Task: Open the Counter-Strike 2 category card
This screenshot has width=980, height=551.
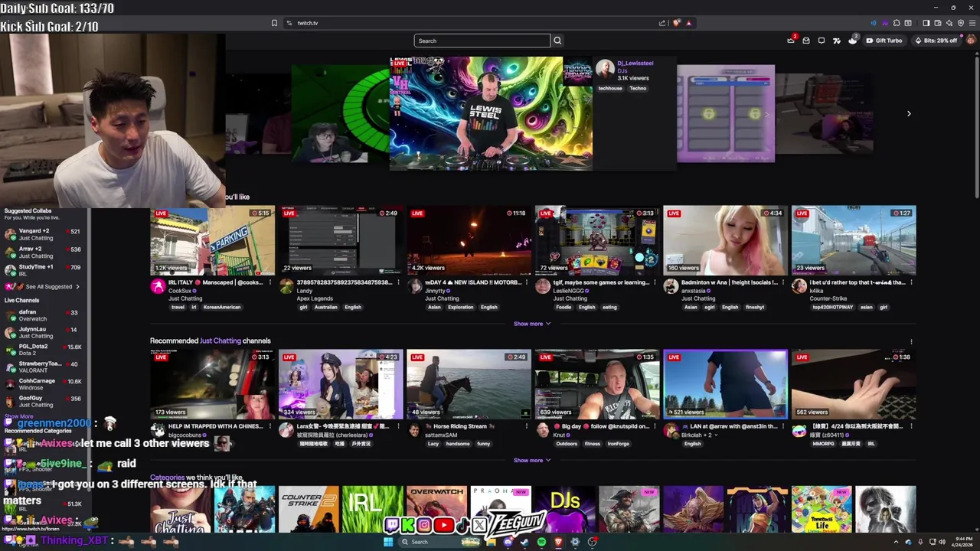Action: 309,509
